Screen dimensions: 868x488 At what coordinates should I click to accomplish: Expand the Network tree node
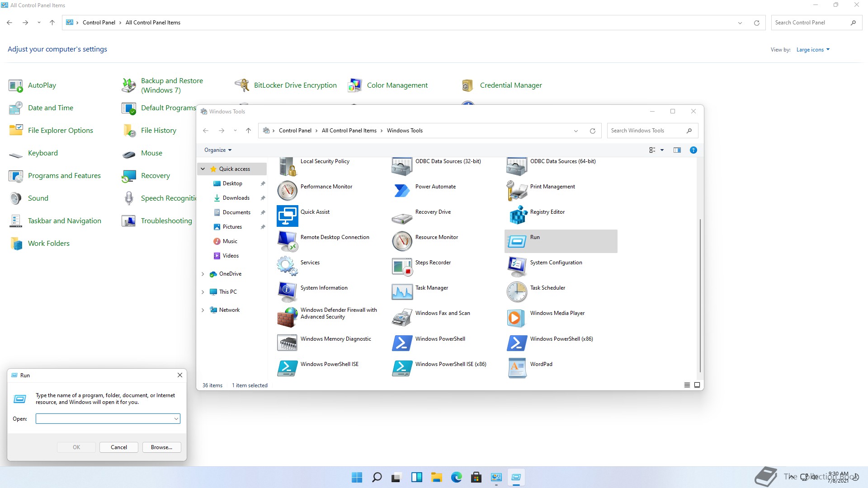203,310
